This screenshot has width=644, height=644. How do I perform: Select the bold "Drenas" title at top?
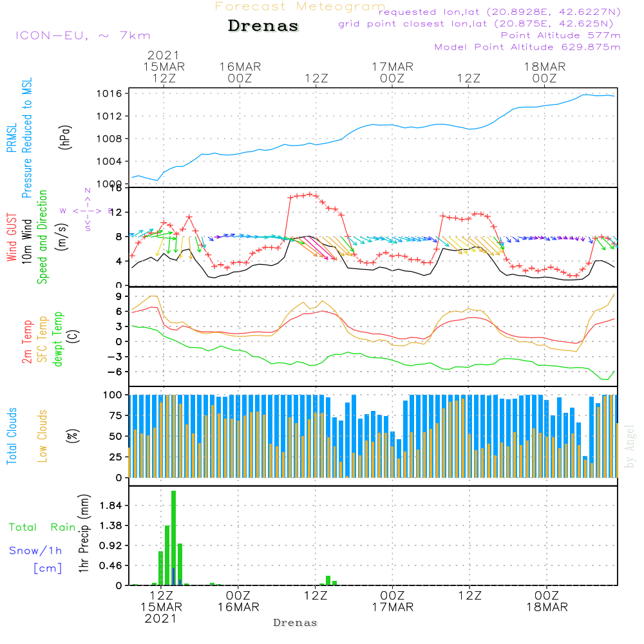click(263, 26)
